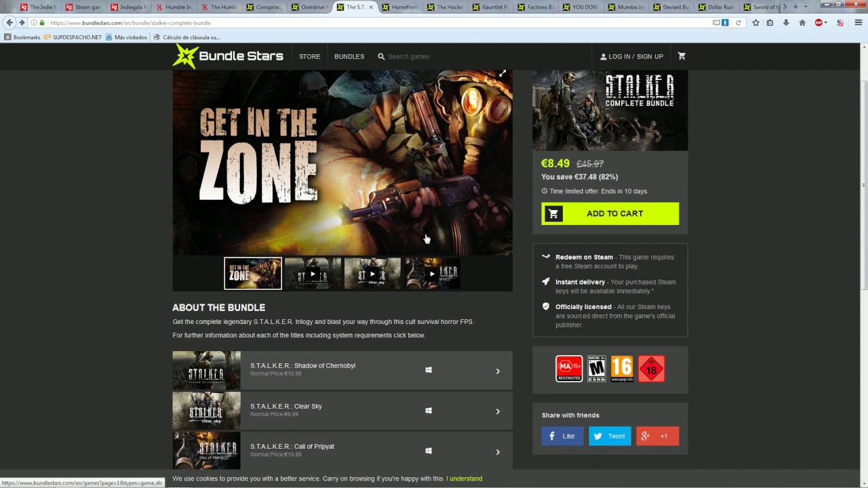Play the second video thumbnail
Screen dimensions: 868x488
click(313, 273)
